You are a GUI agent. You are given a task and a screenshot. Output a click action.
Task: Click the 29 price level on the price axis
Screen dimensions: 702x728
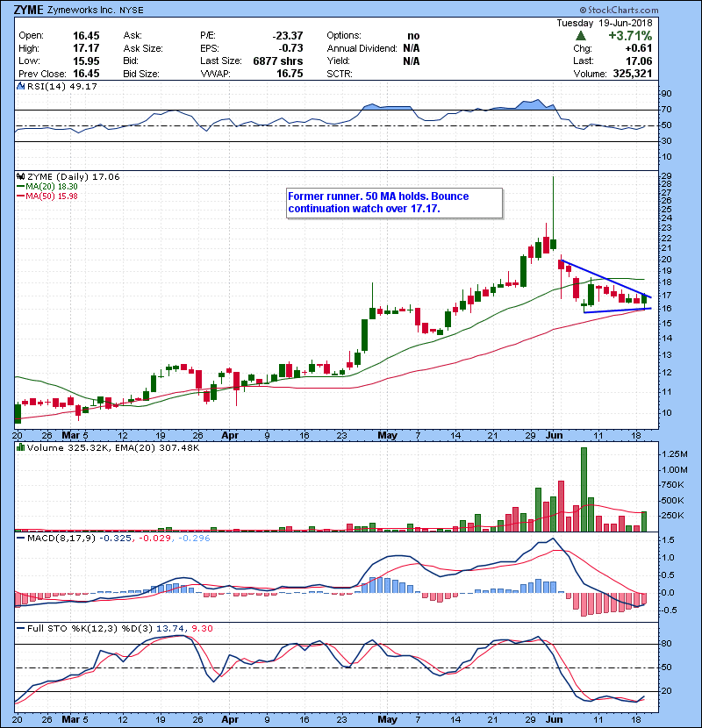pyautogui.click(x=666, y=176)
